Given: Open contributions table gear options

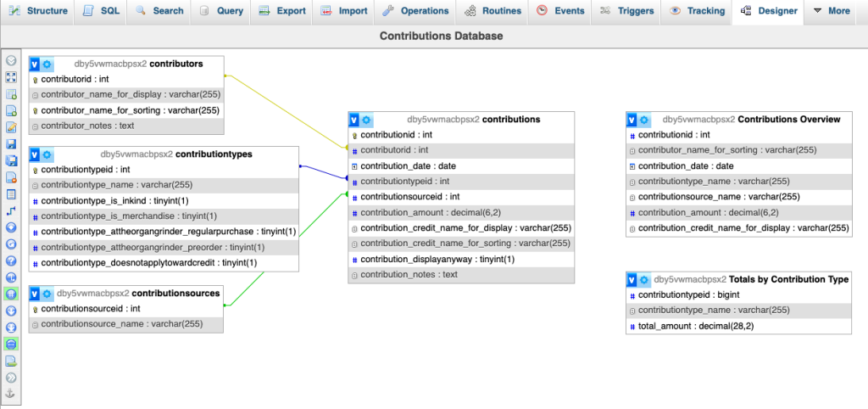Looking at the screenshot, I should coord(366,119).
